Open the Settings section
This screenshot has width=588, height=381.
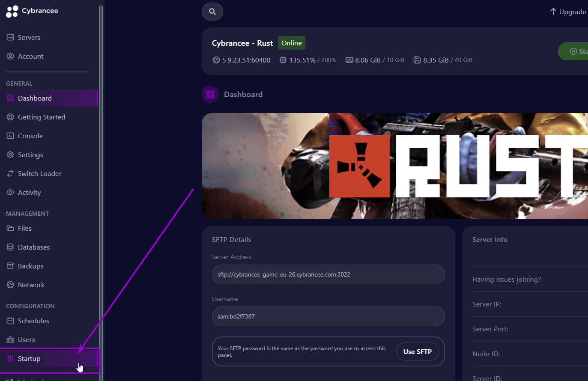(x=30, y=155)
